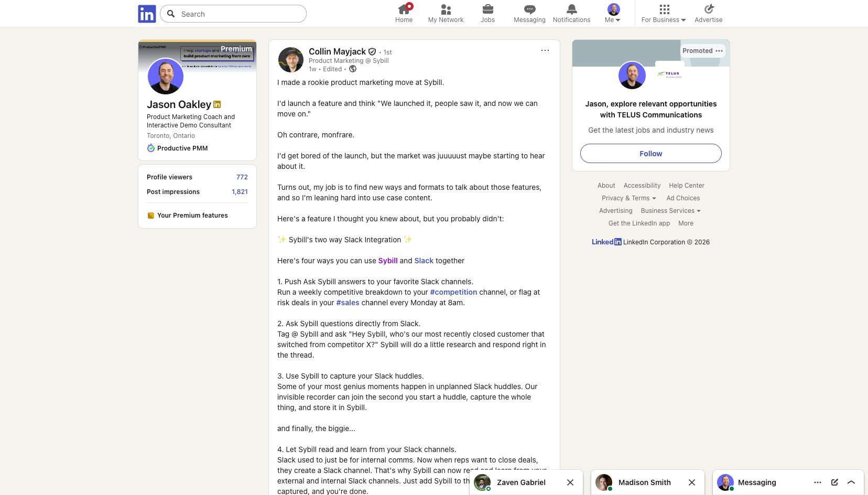
Task: Close Zaven Gabriel chat tab
Action: coord(570,482)
